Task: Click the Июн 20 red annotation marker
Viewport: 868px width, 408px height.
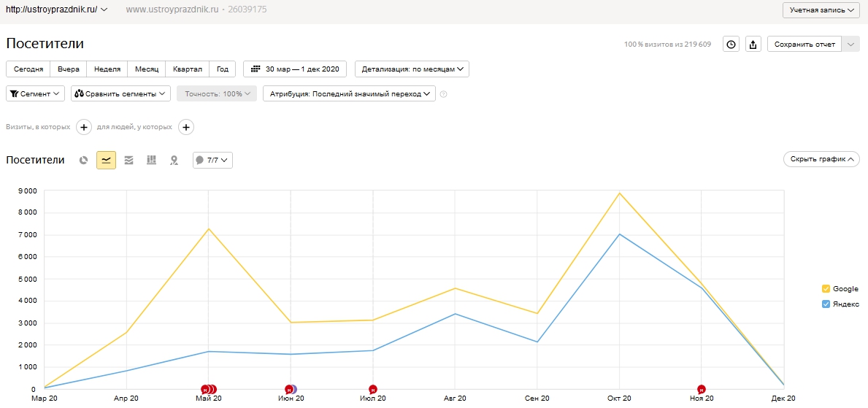Action: (289, 389)
